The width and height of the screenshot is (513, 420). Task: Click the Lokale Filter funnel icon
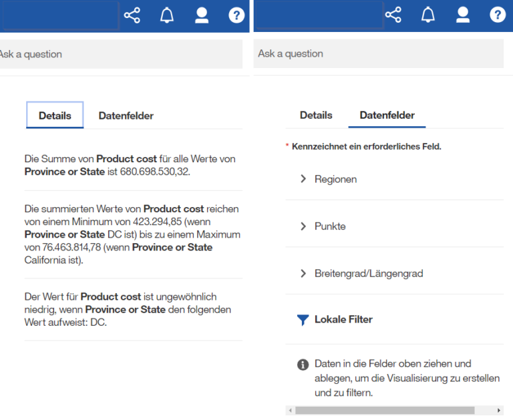click(303, 320)
